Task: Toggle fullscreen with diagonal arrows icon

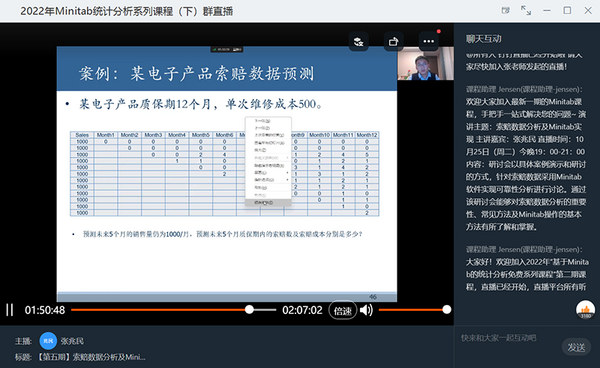Action: [x=526, y=11]
